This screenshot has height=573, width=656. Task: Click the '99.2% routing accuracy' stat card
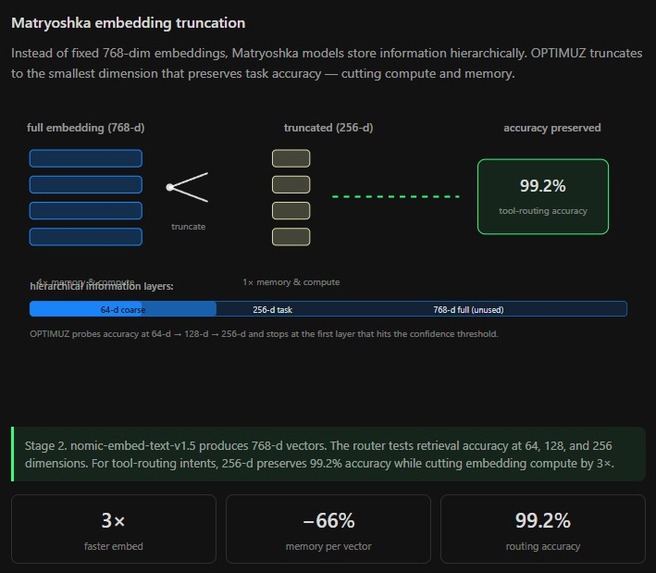(x=543, y=529)
